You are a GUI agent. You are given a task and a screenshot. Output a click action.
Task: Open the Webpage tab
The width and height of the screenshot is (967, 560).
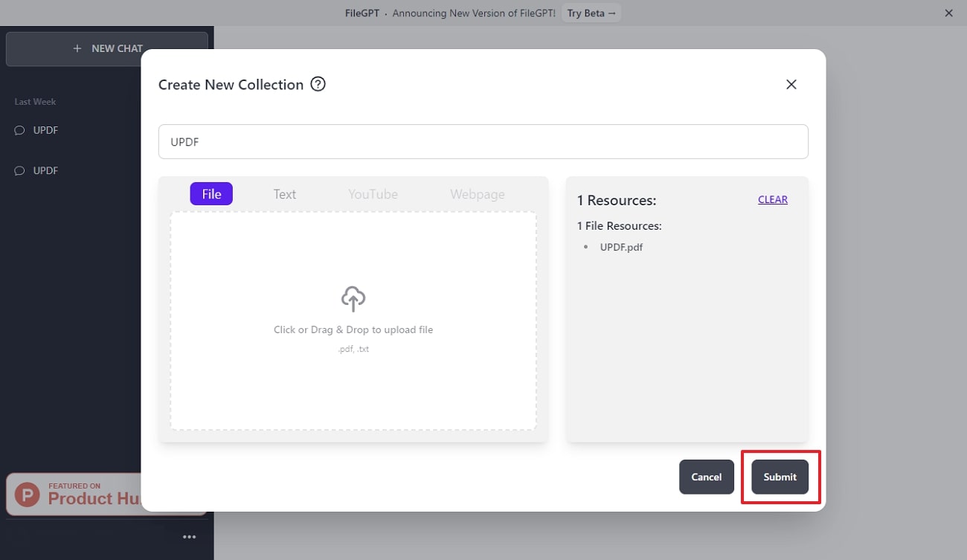[477, 194]
